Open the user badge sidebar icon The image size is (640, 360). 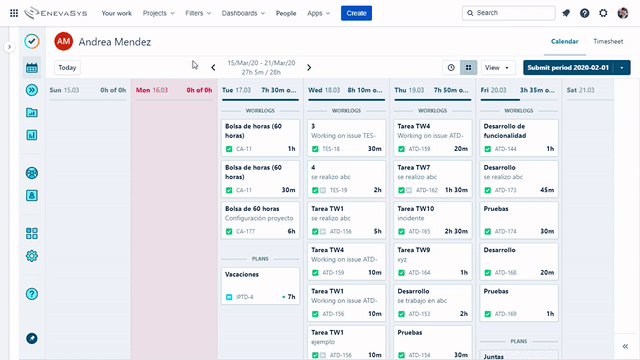(x=32, y=196)
